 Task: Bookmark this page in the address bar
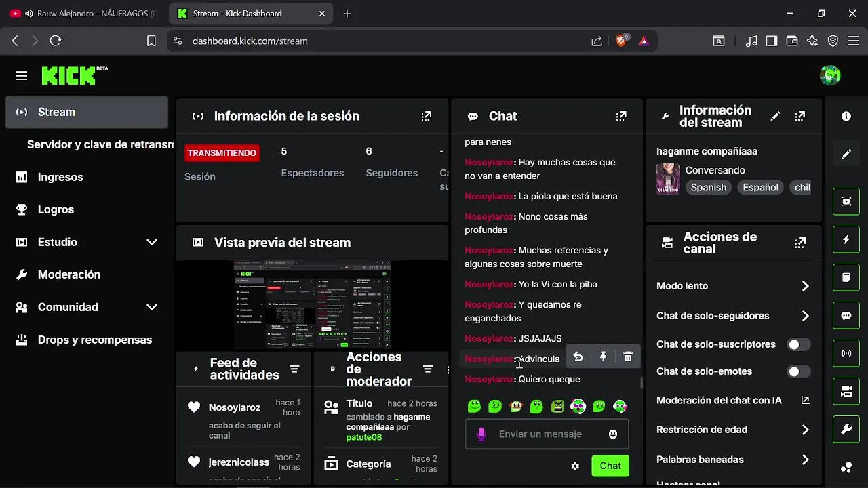151,41
